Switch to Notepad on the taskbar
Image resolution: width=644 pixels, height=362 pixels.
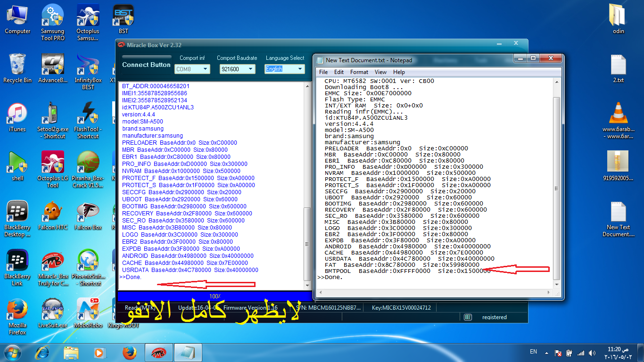188,352
